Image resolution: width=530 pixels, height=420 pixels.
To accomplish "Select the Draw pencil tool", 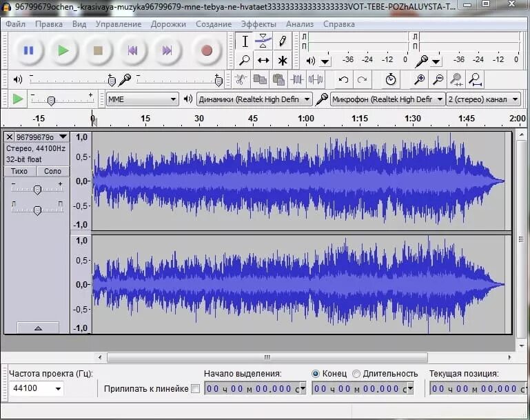I will [283, 41].
